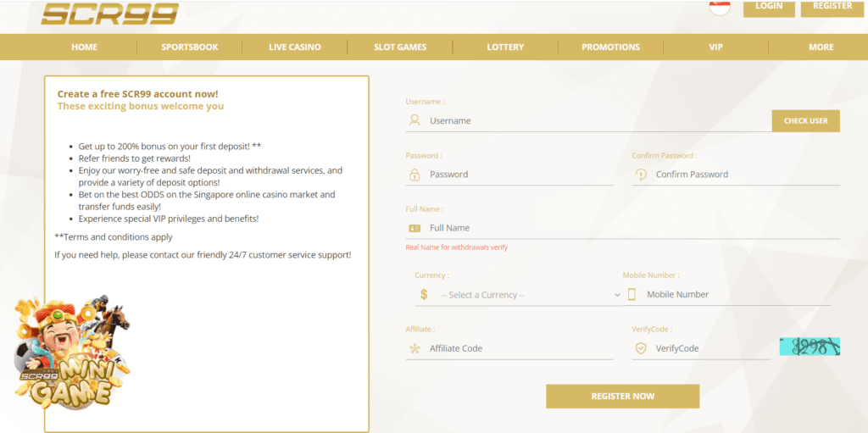This screenshot has width=868, height=433.
Task: Click 'Refer friends to get rewards!' bullet
Action: (x=135, y=159)
